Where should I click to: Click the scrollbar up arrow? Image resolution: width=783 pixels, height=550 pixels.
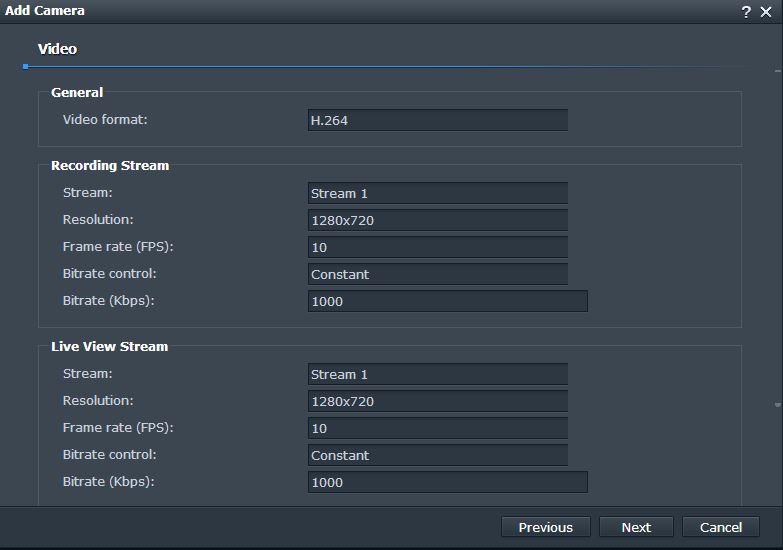pyautogui.click(x=778, y=71)
